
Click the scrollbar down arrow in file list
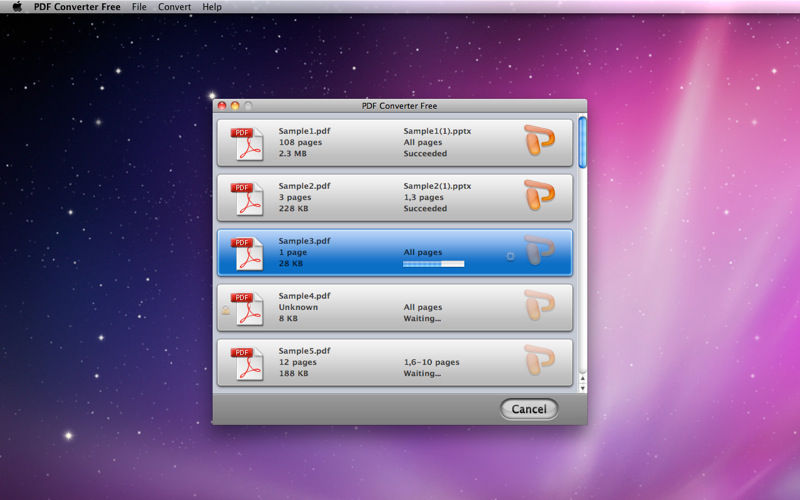582,387
